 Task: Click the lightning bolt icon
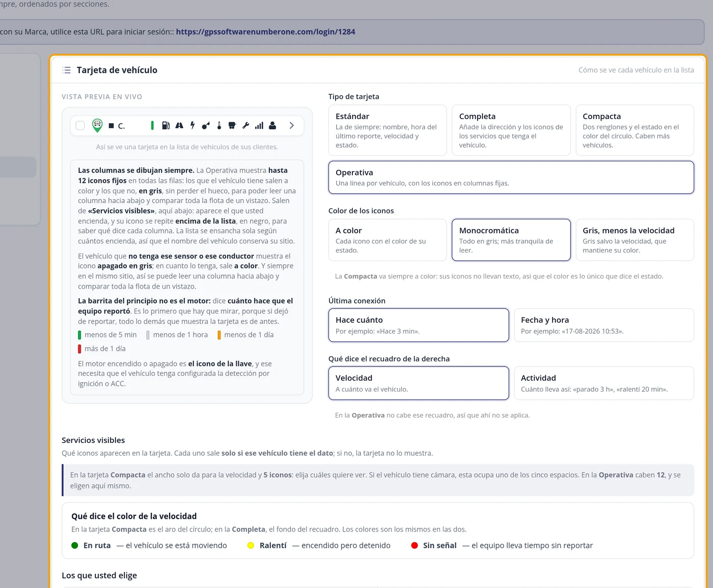coord(193,125)
